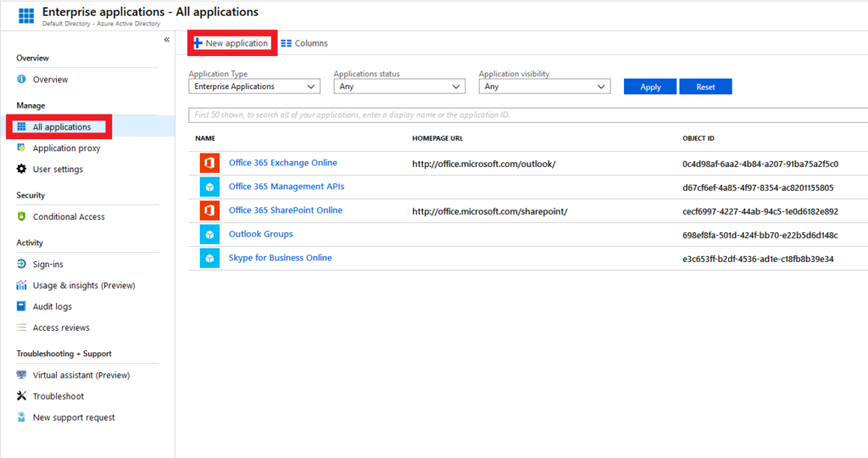Click Office 365 Management APIs app icon

click(x=210, y=187)
